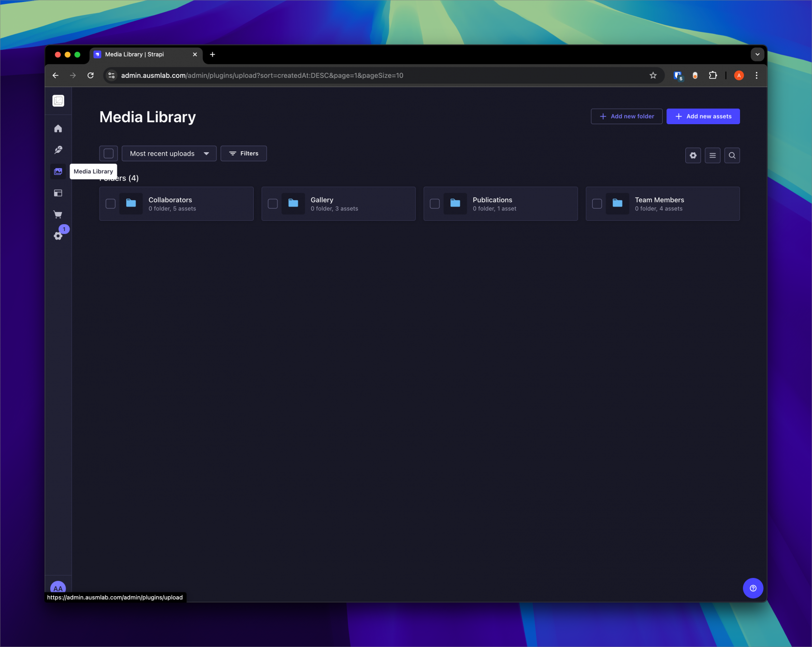Image resolution: width=812 pixels, height=647 pixels.
Task: Select the Gallery folder checkbox
Action: click(273, 204)
